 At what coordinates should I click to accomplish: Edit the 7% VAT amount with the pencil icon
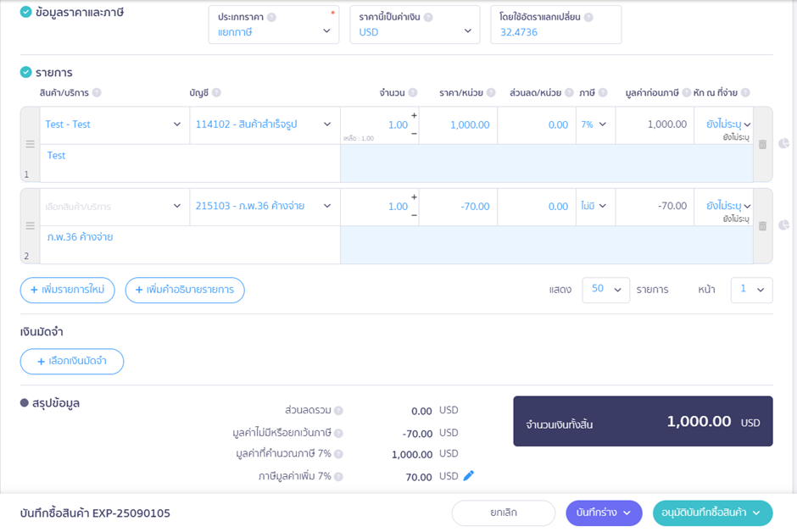469,476
